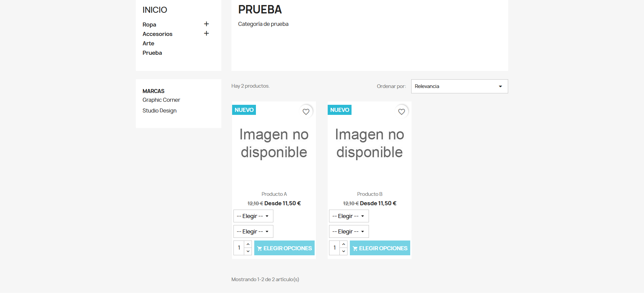Screen dimensions: 644x306
Task: Open the Relevancia sort dropdown
Action: (x=460, y=86)
